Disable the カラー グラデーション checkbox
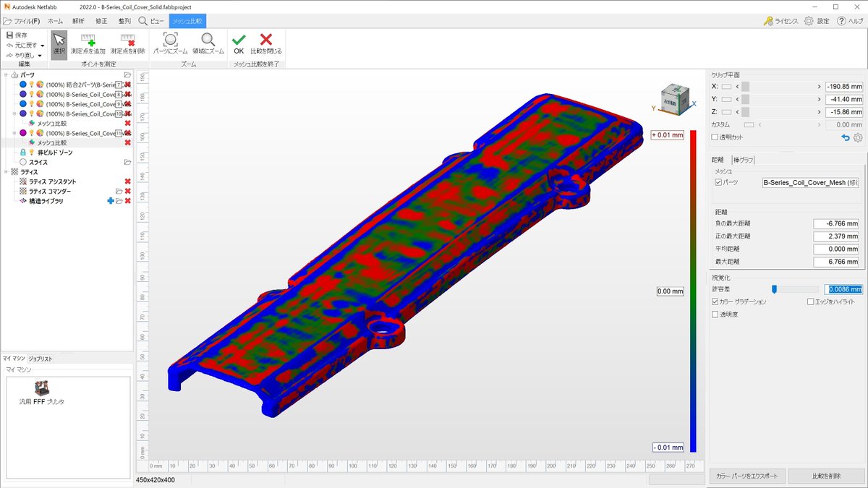This screenshot has height=488, width=868. [715, 303]
